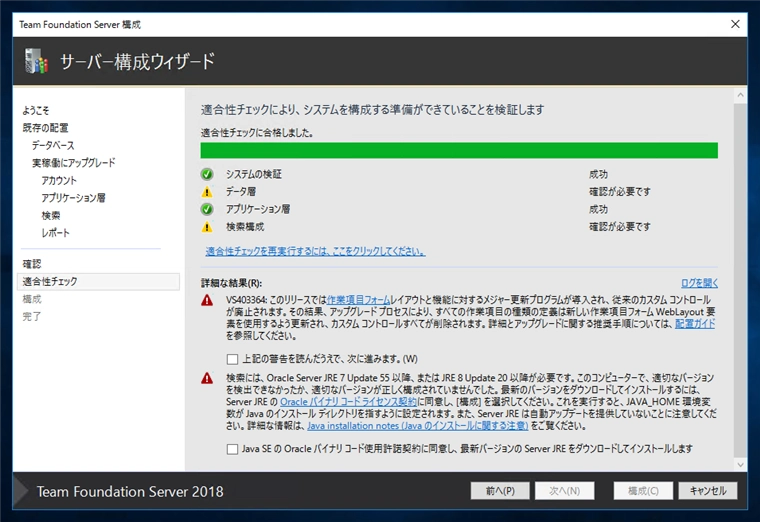Click the データ層 result row text
The image size is (760, 522).
pyautogui.click(x=241, y=191)
